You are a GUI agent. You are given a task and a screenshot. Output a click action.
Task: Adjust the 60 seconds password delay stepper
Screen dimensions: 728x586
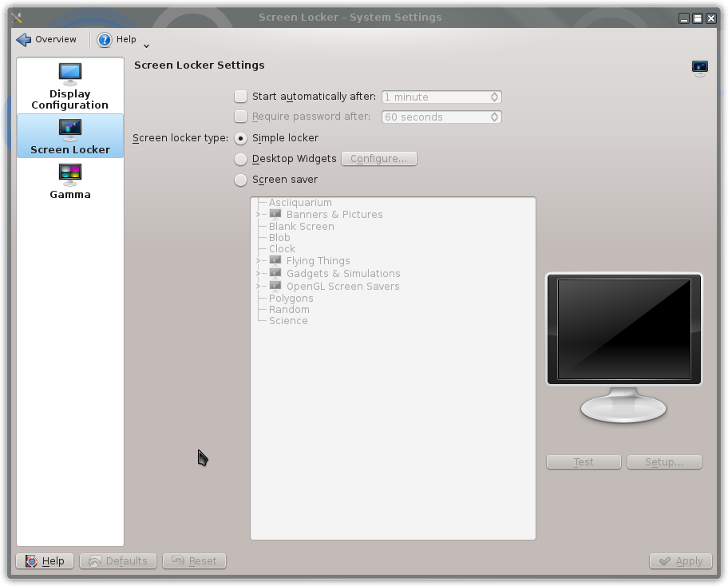[494, 117]
